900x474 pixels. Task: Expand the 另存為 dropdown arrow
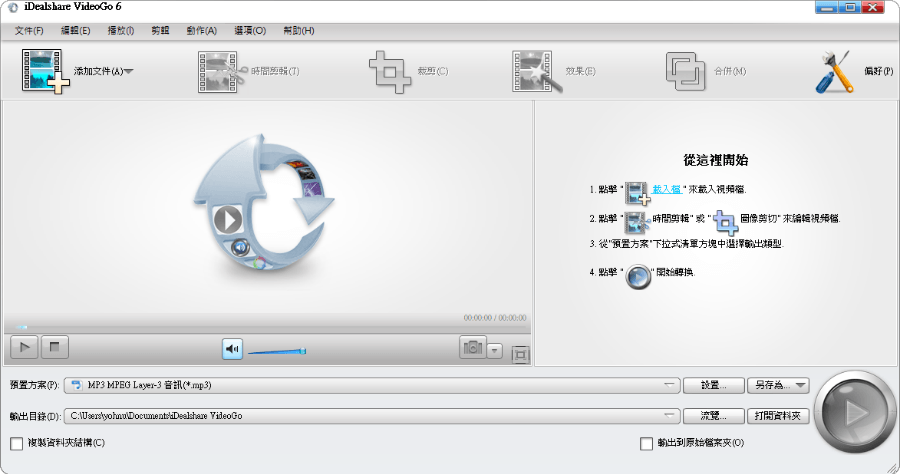[801, 385]
